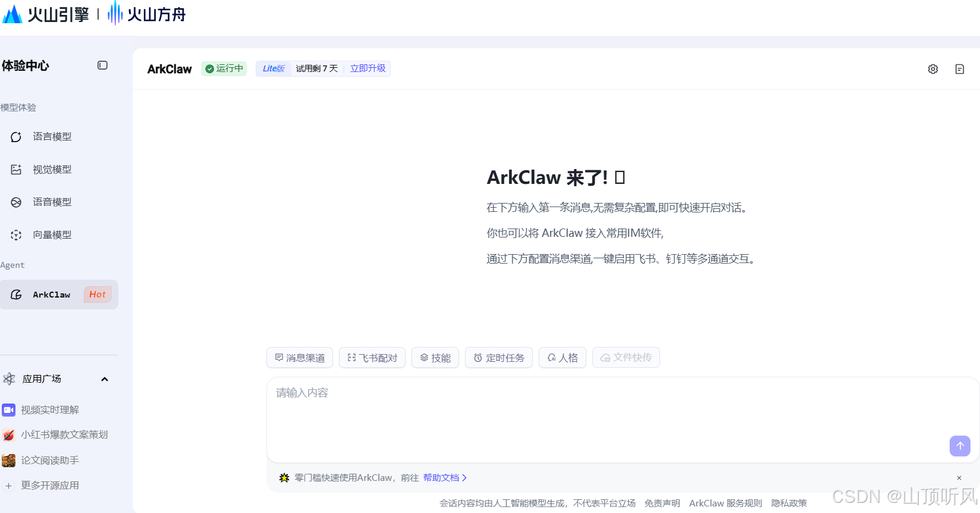Screen dimensions: 980x513
Task: Open the Volcano Engine 火山引擎 logo
Action: 45,14
